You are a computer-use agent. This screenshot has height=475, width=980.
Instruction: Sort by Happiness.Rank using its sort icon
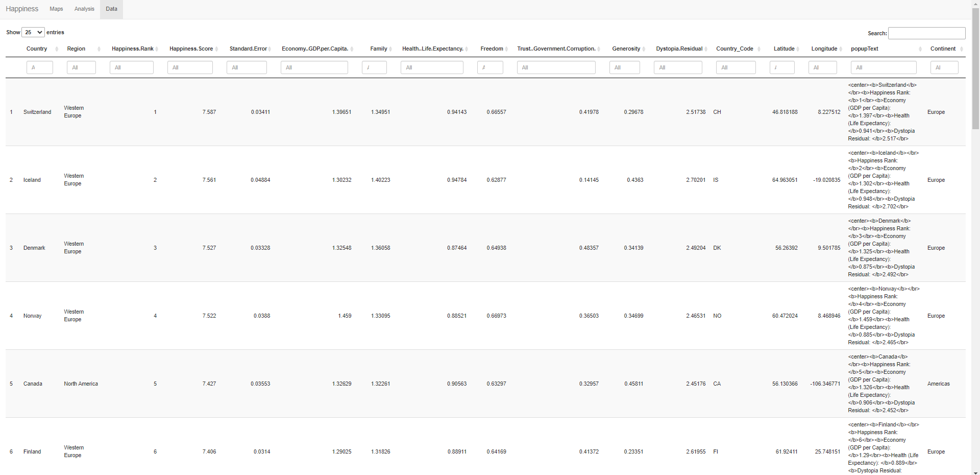[x=157, y=49]
